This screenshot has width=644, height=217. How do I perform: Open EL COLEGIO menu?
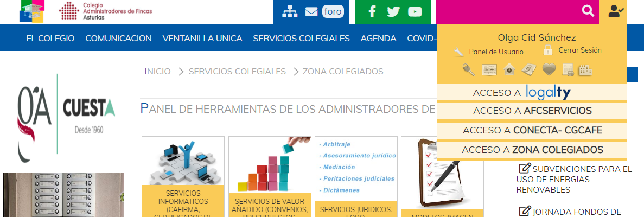pos(50,38)
